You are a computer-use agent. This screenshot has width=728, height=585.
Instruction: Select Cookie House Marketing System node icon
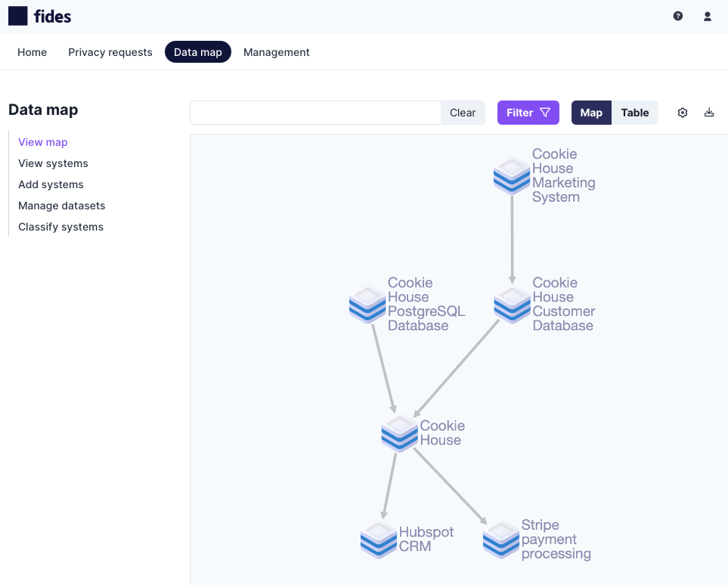click(512, 175)
